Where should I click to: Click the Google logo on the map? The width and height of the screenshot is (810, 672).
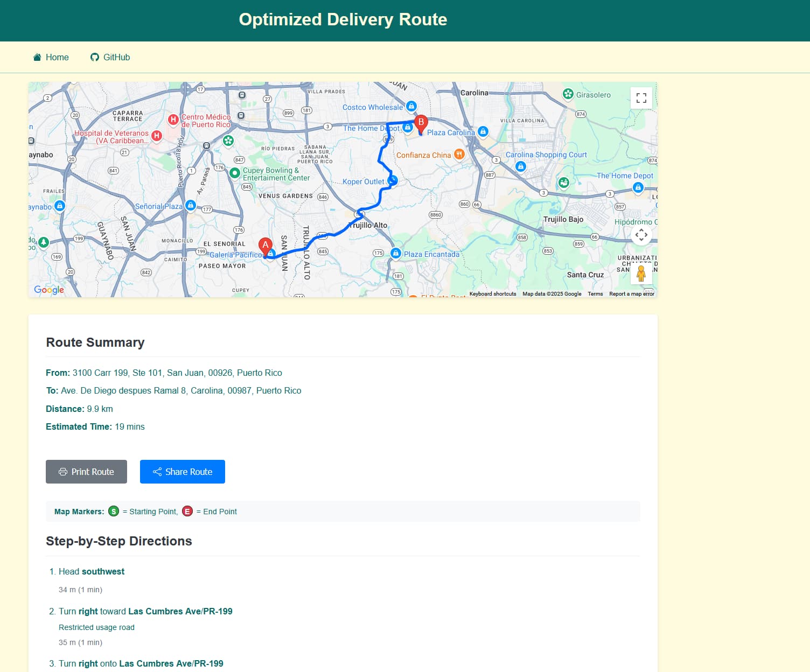coord(49,290)
